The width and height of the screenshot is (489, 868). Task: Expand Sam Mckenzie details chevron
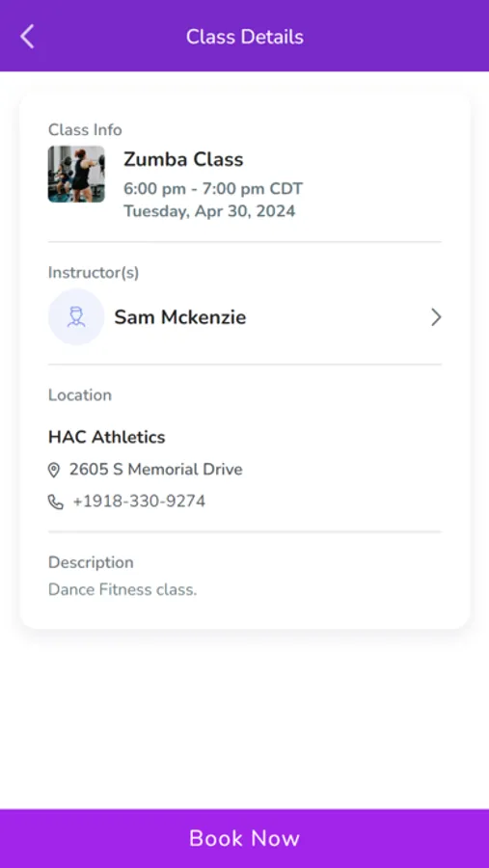click(436, 317)
